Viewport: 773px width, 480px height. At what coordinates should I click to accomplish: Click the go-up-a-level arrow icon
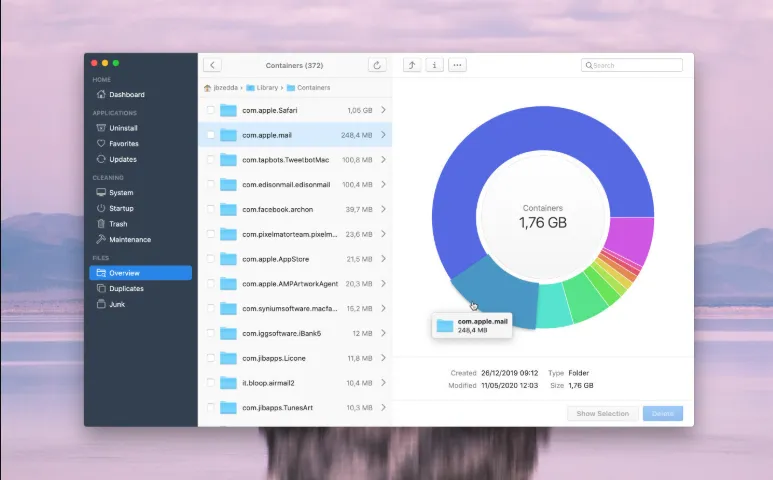(x=412, y=65)
